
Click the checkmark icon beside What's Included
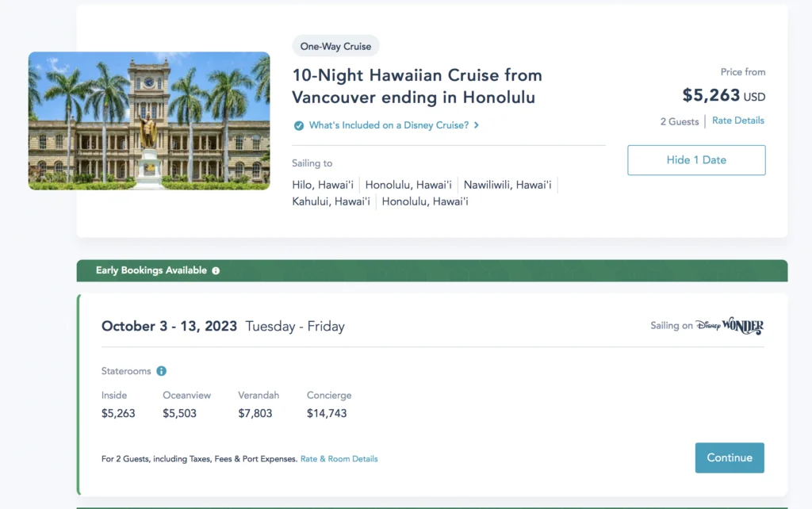tap(299, 125)
